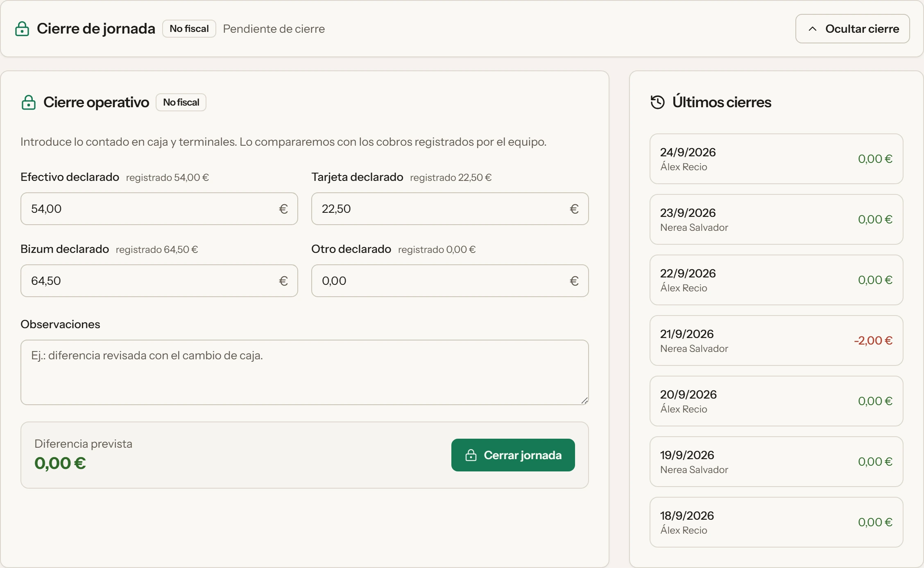Viewport: 924px width, 568px height.
Task: Click the Cerrar jornada button
Action: tap(513, 455)
